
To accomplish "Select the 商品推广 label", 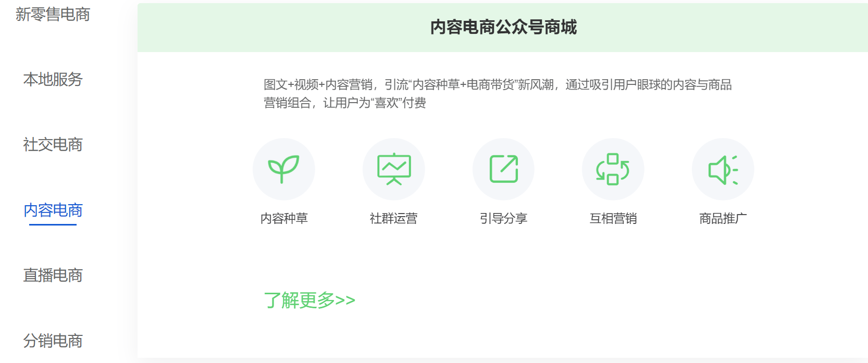I will [x=723, y=218].
